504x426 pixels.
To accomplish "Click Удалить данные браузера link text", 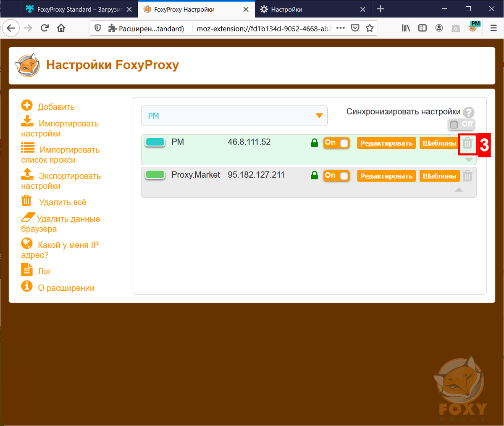I will (x=61, y=224).
